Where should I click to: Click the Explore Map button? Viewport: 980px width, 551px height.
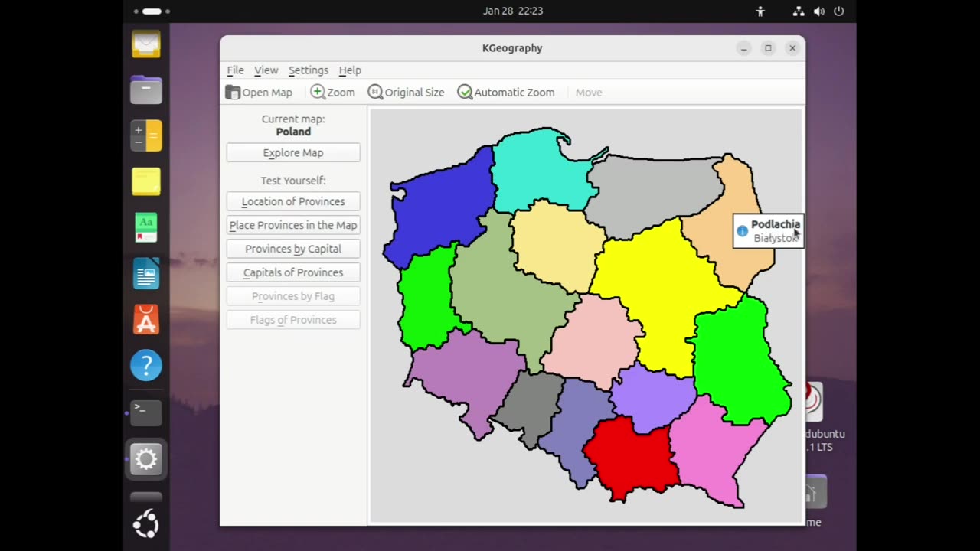[x=293, y=152]
